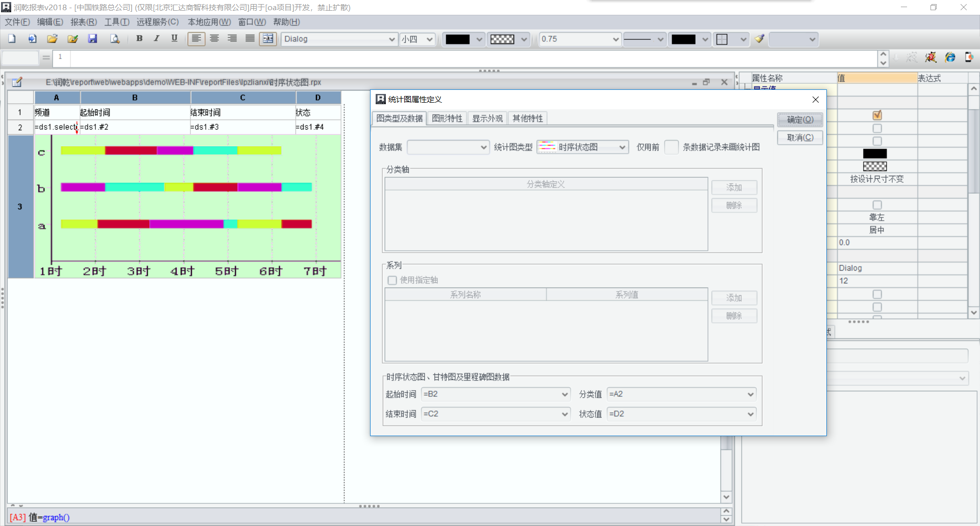Expand the 起始时间 combo box

click(x=565, y=394)
